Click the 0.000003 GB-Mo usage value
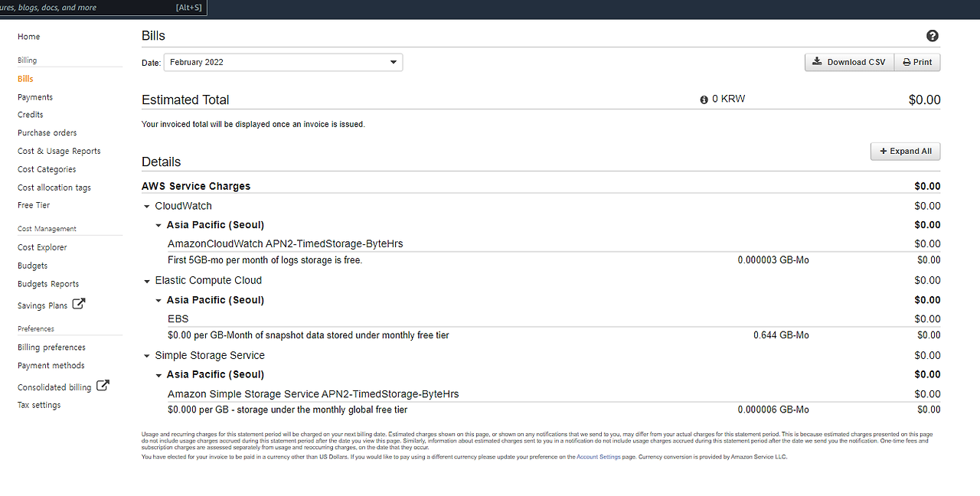This screenshot has width=980, height=496. (773, 260)
